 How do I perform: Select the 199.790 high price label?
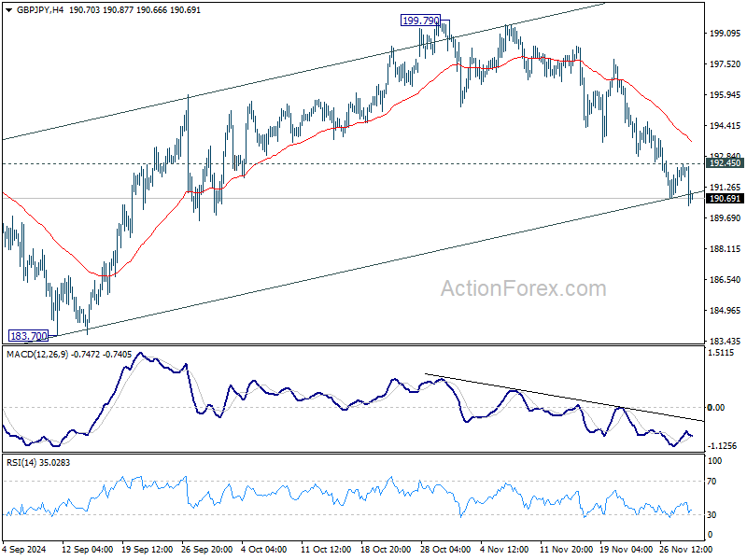(x=420, y=21)
